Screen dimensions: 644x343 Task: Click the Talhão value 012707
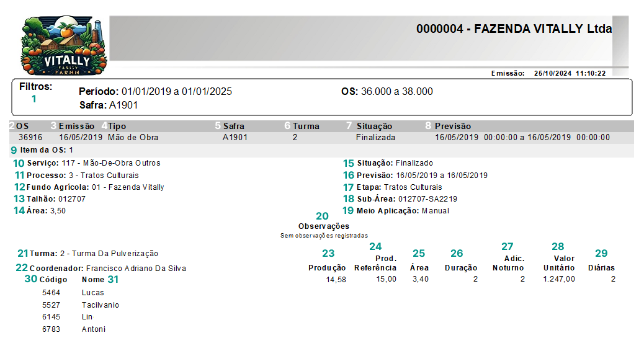pos(72,199)
